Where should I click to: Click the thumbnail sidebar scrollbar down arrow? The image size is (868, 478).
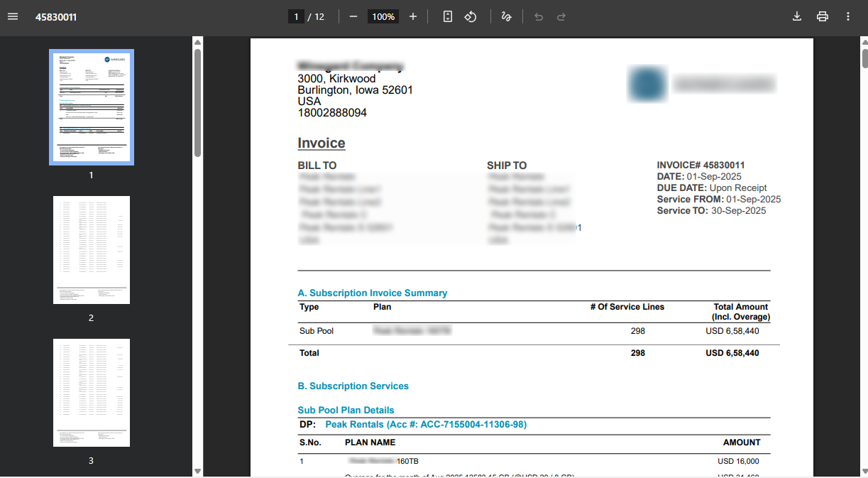pyautogui.click(x=197, y=471)
